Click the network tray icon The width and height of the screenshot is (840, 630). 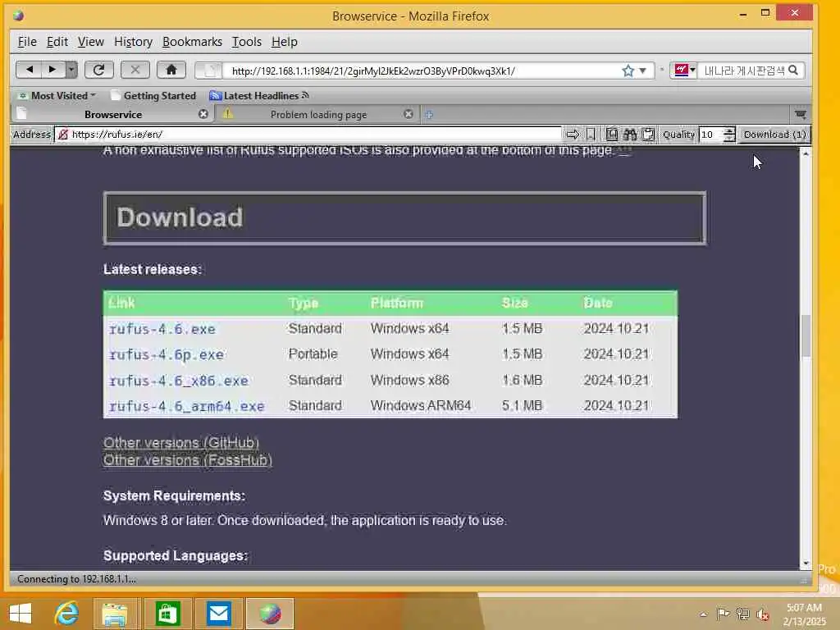[742, 614]
